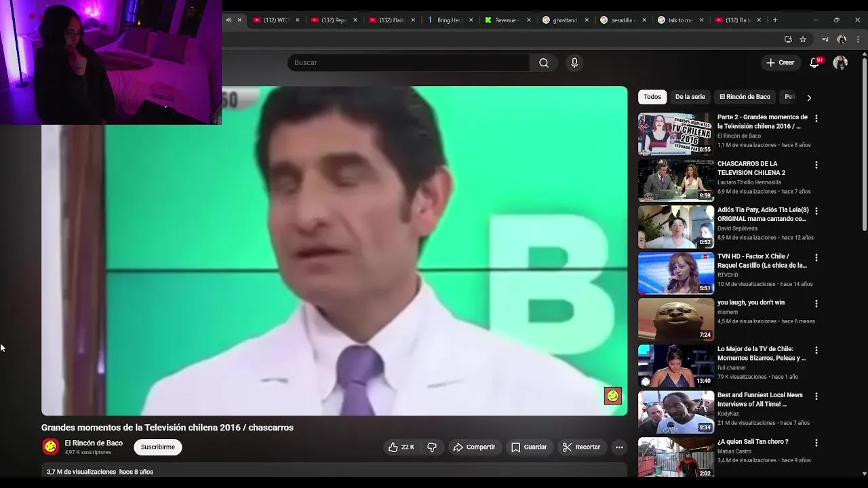The width and height of the screenshot is (868, 488).
Task: Open options for you laugh, you don't win
Action: [x=816, y=304]
